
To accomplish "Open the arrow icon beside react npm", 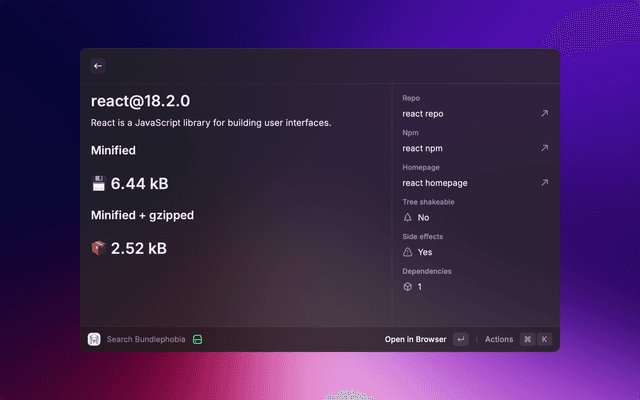I will click(x=544, y=148).
